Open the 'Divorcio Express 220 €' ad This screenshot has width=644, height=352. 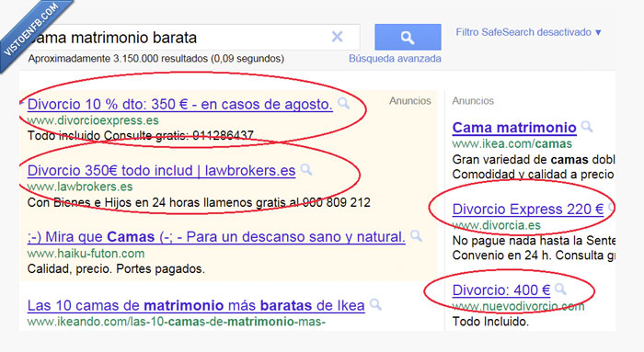pos(528,210)
